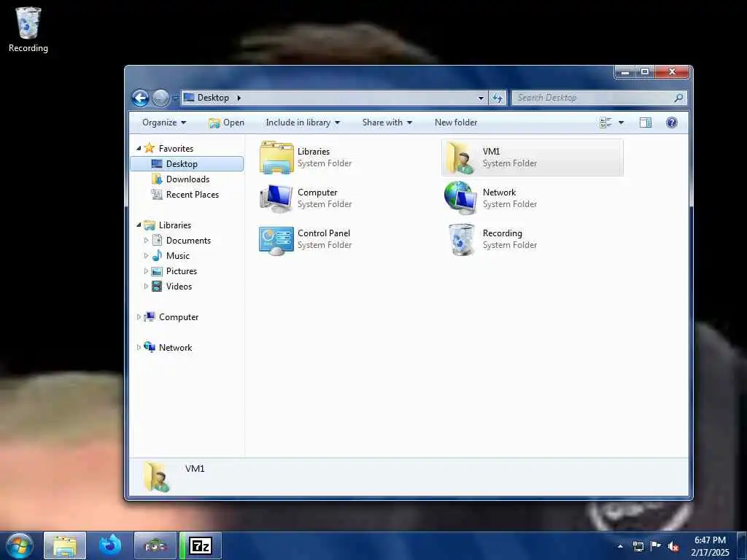Screen dimensions: 747x560
Task: Click the Open toolbar button
Action: [x=227, y=122]
